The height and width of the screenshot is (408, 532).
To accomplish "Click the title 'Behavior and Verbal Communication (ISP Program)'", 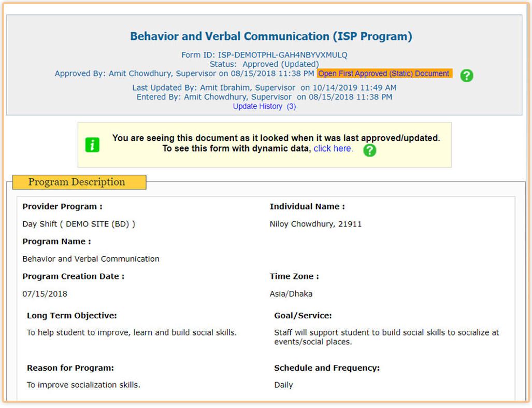I will point(271,36).
